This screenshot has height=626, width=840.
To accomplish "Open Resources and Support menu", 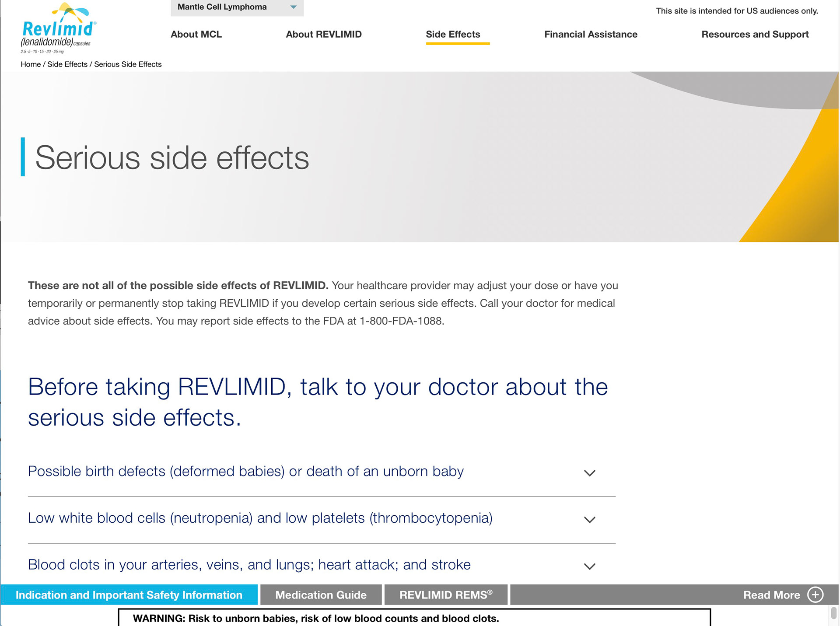I will point(755,35).
